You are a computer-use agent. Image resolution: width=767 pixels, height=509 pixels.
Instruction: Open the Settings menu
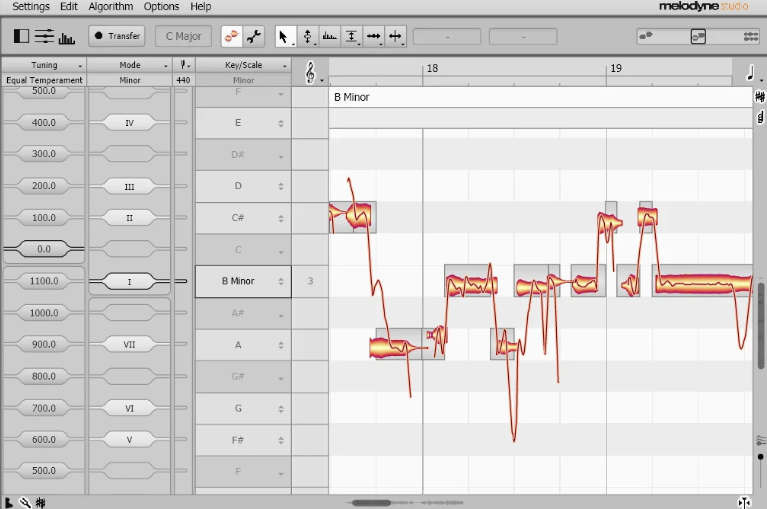(31, 6)
